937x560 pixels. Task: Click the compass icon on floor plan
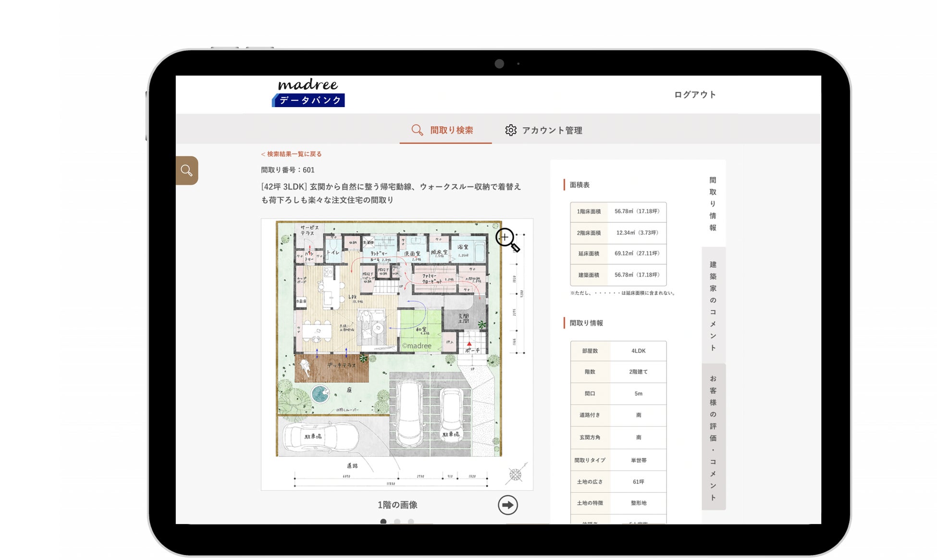point(516,475)
